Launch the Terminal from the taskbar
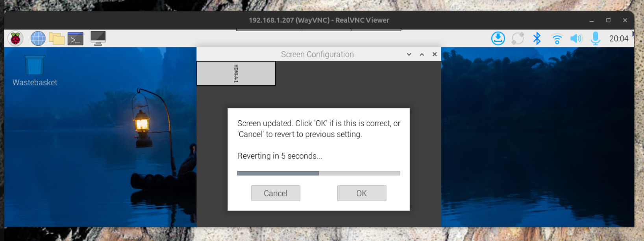The height and width of the screenshot is (241, 644). coord(75,39)
